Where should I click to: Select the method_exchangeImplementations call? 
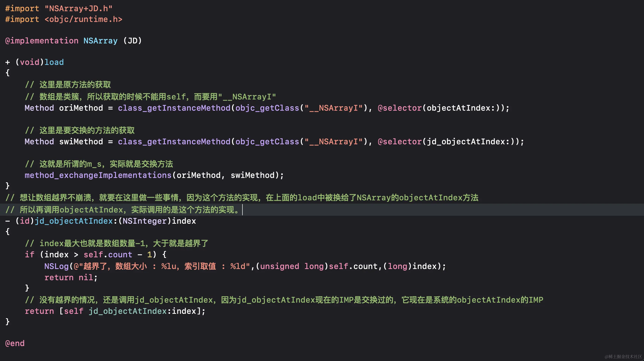98,175
